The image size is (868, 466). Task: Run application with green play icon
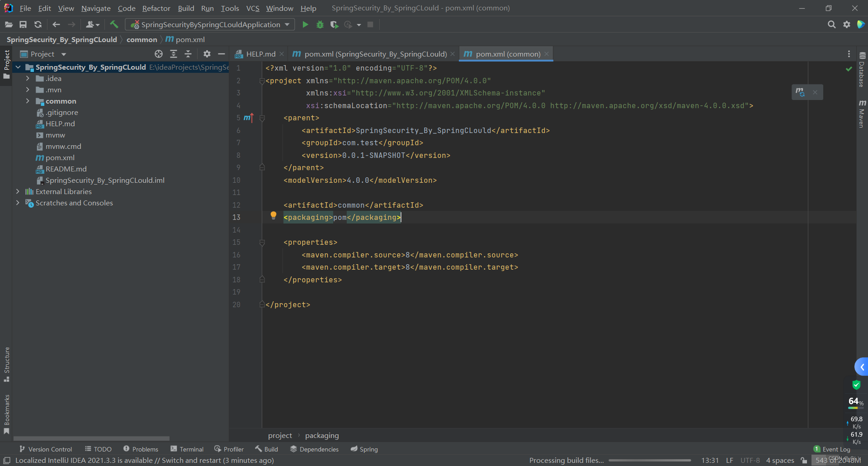[x=305, y=24]
